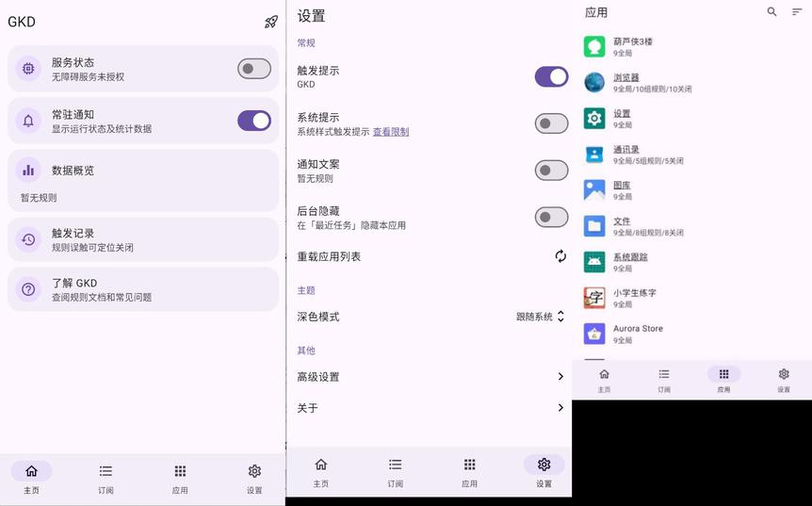Switch to 订阅 tab in left panel

[106, 477]
